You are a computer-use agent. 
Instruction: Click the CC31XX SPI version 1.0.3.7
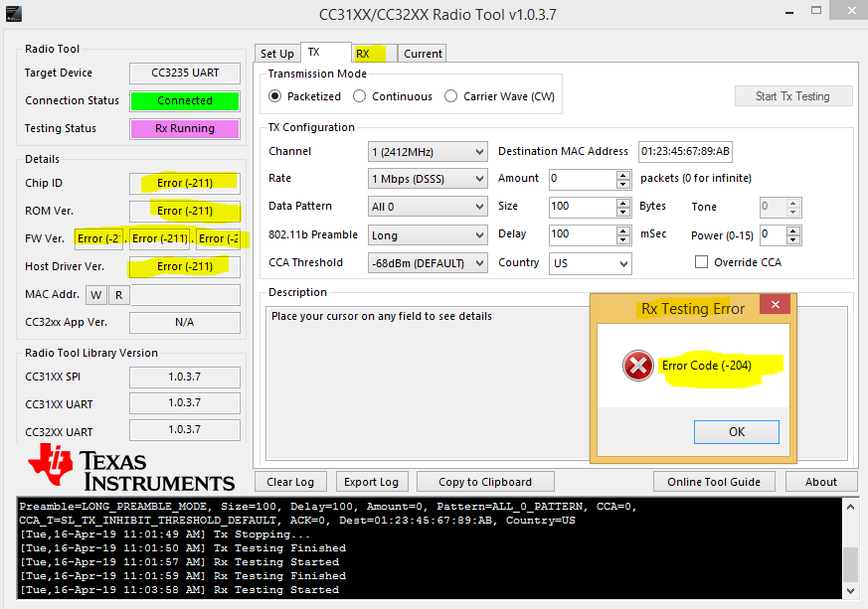185,377
